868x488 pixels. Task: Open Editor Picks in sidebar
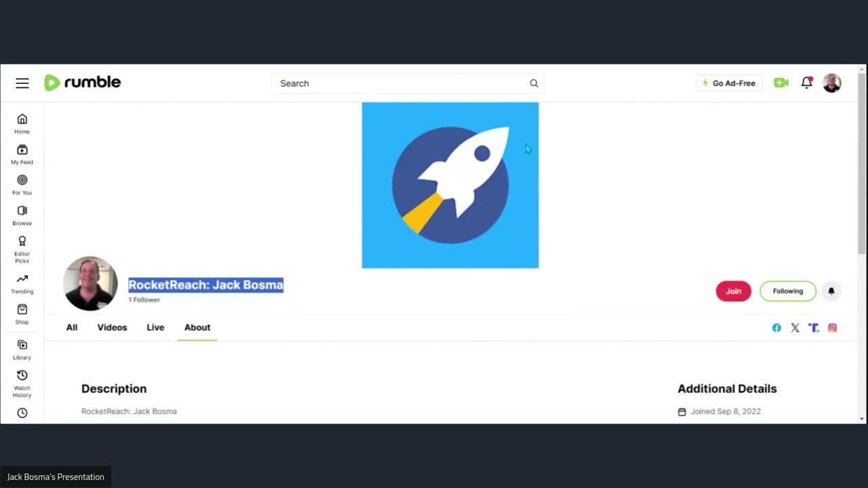point(22,249)
